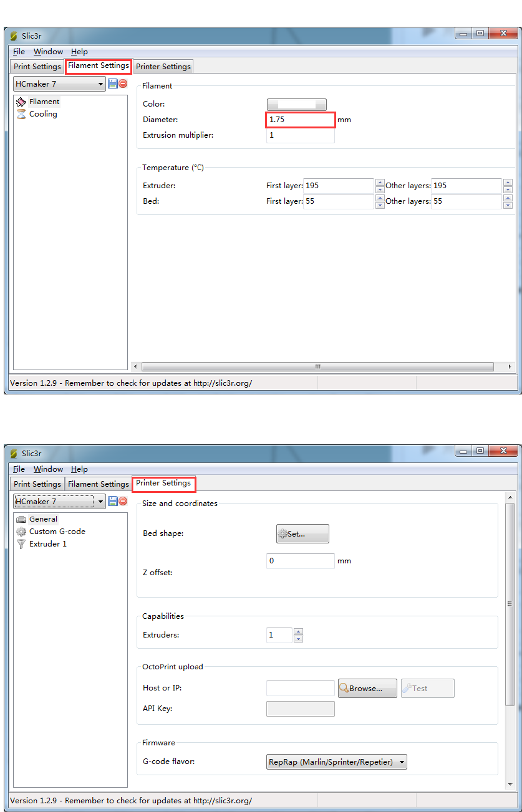Click the OctoPrint Browse... button
This screenshot has height=812, width=522.
(367, 689)
